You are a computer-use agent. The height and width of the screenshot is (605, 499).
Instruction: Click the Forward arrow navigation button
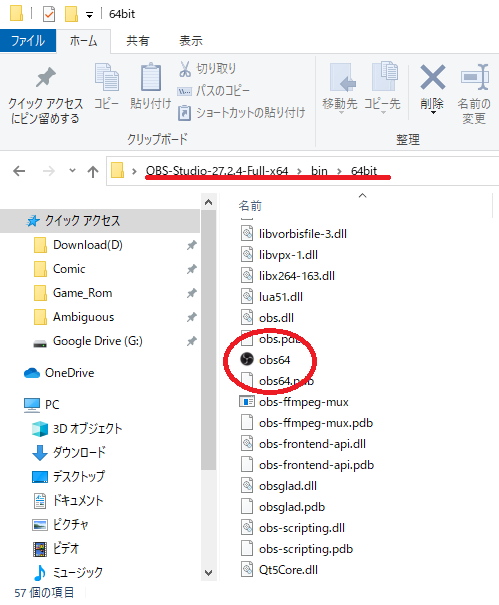coord(49,171)
